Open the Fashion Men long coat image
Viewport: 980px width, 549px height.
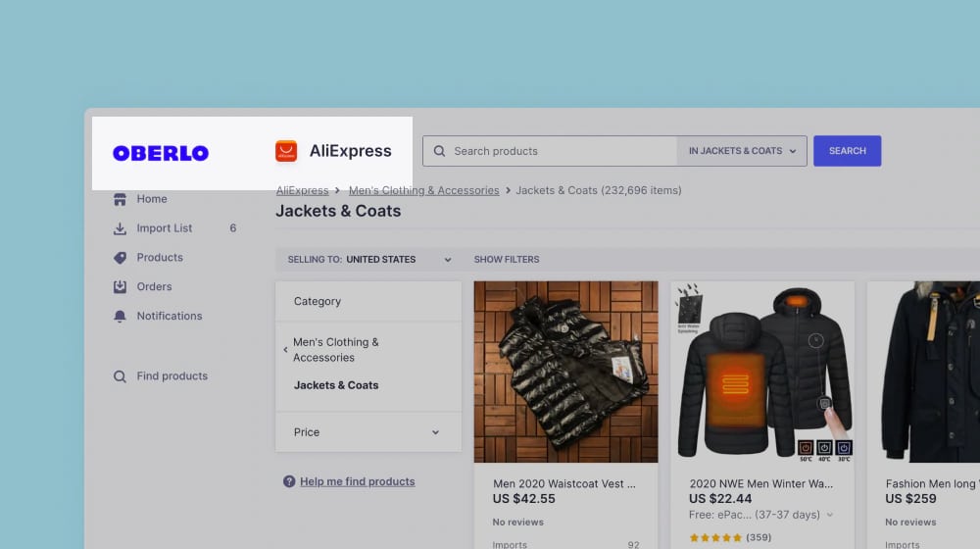point(924,372)
